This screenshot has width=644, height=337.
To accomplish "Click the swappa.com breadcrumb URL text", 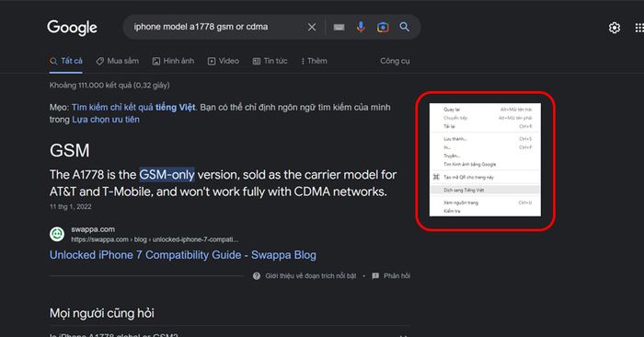I will pos(155,239).
